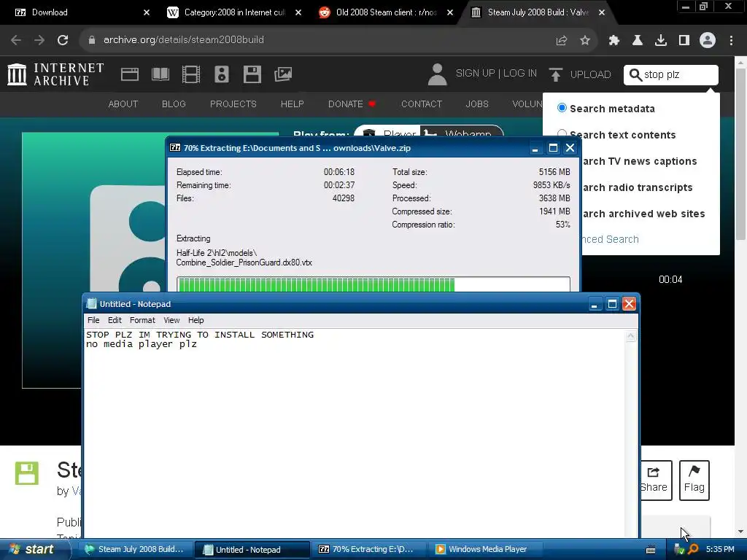Viewport: 747px width, 560px height.
Task: Click the search field containing stop plz
Action: click(x=671, y=75)
